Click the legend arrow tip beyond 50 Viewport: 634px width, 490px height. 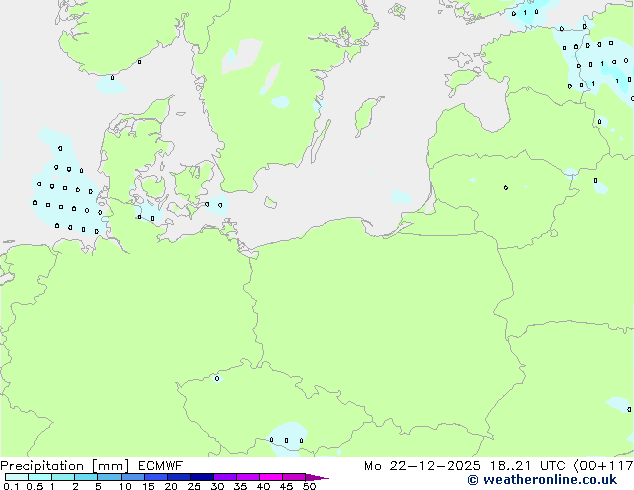317,477
